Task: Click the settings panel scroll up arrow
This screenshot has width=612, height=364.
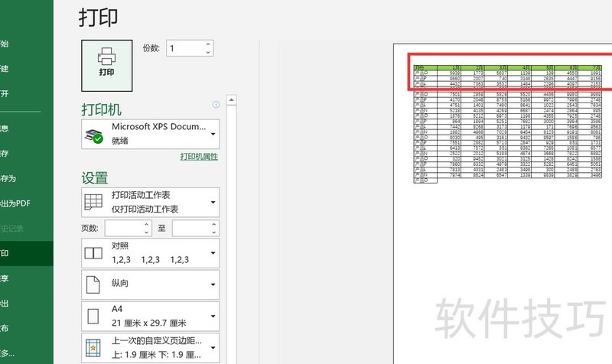Action: click(232, 100)
